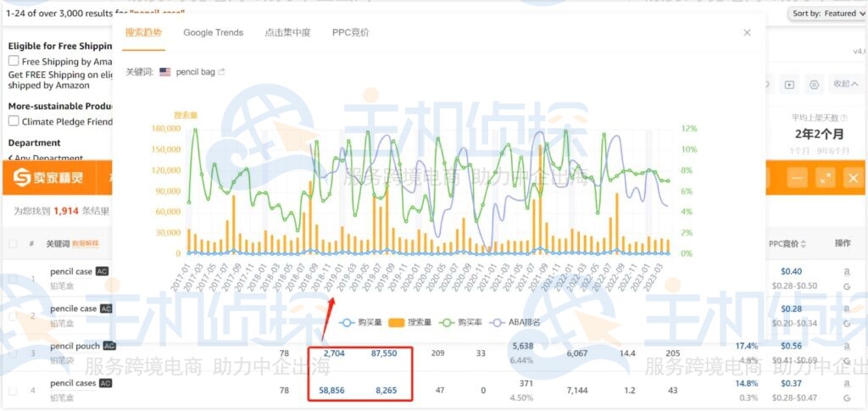Expand 卖家精灵 panel to fullscreen
Screen dimensions: 868x411
[x=826, y=178]
